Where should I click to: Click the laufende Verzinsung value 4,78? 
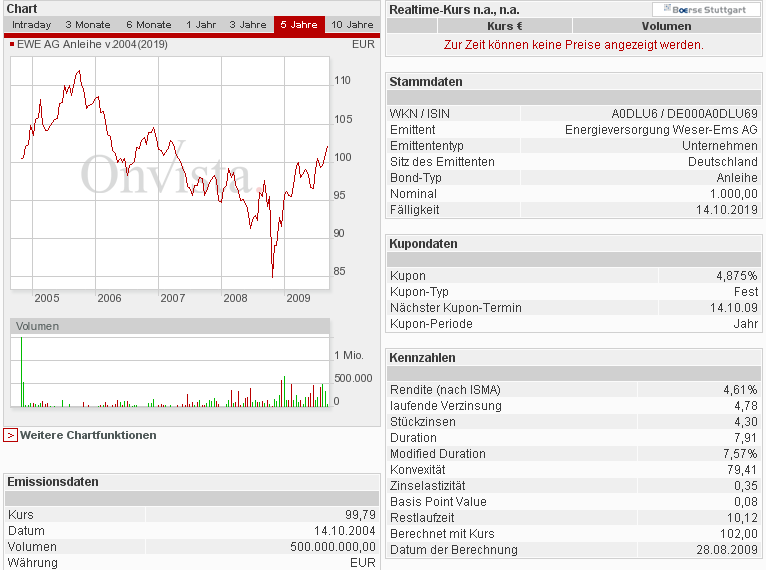[745, 406]
